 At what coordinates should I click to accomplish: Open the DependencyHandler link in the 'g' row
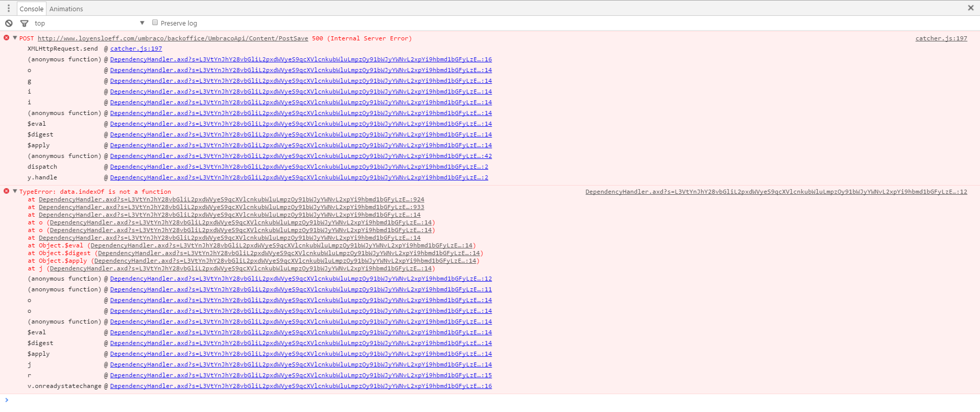point(301,81)
